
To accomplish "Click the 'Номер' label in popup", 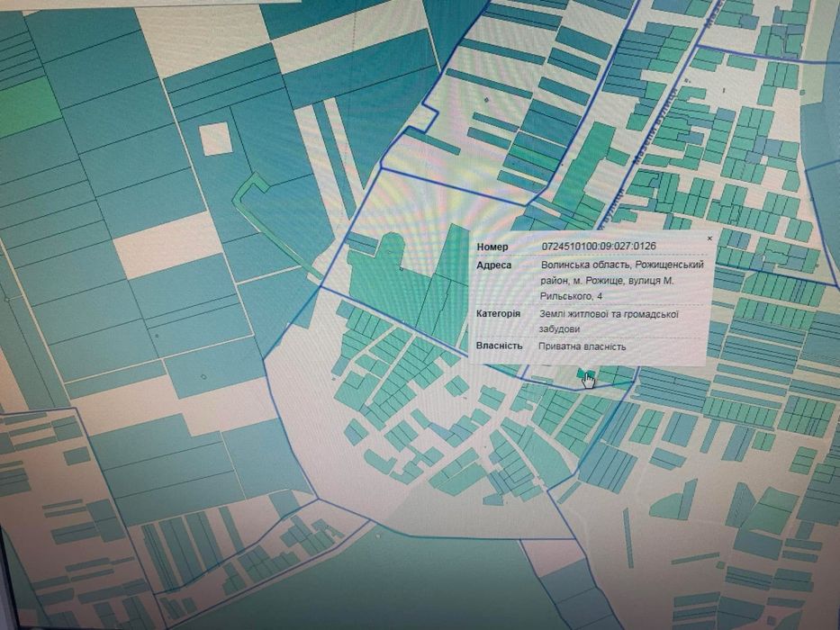I will [x=492, y=247].
